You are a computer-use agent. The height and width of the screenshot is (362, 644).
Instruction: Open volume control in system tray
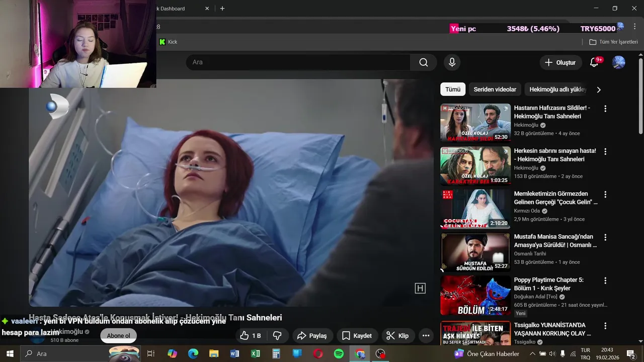tap(552, 353)
